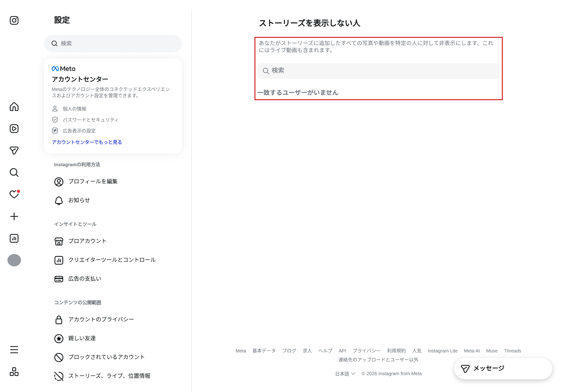Click アカウントセンターでもっと見る link

coord(87,142)
